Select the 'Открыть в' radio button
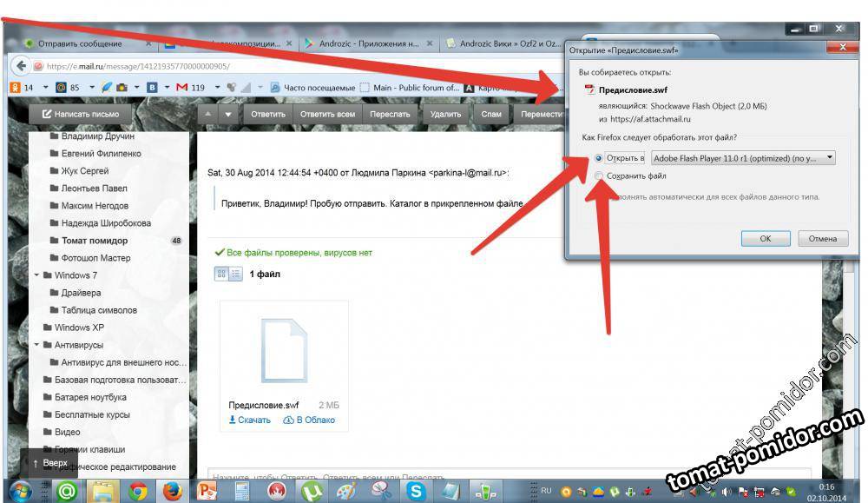 coord(599,158)
